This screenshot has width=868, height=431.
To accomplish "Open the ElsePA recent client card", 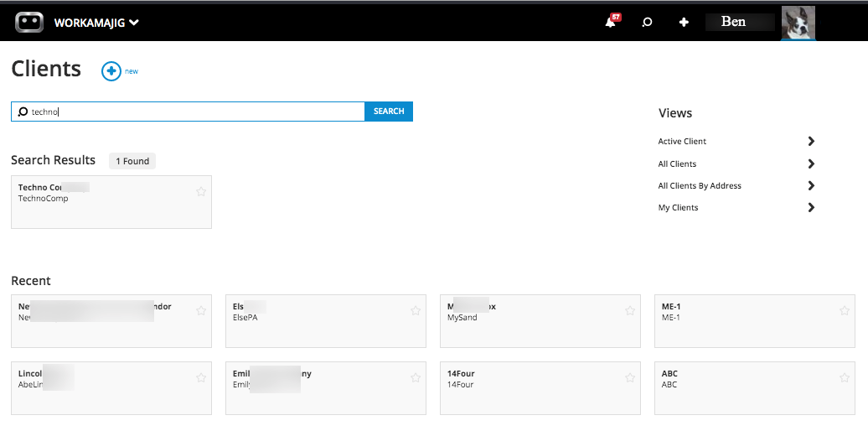I will pos(325,321).
